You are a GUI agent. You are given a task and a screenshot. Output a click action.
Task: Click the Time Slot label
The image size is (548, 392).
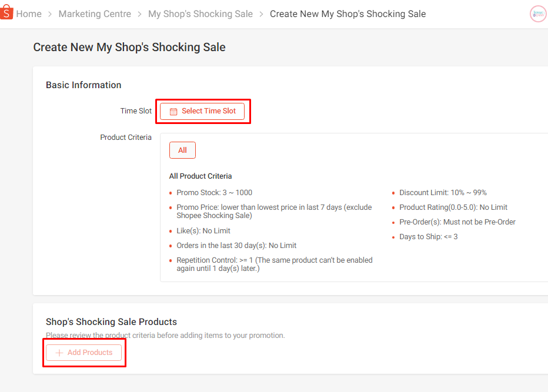(x=136, y=110)
